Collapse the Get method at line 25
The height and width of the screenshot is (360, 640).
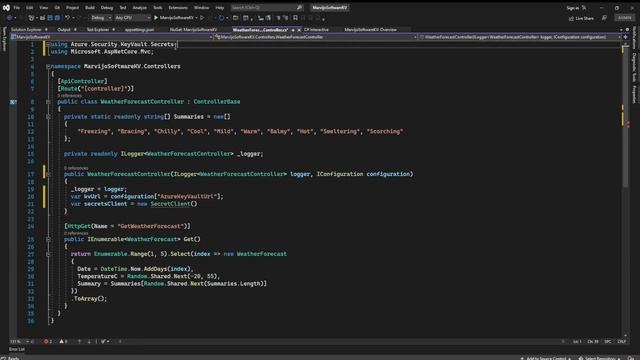tap(48, 240)
